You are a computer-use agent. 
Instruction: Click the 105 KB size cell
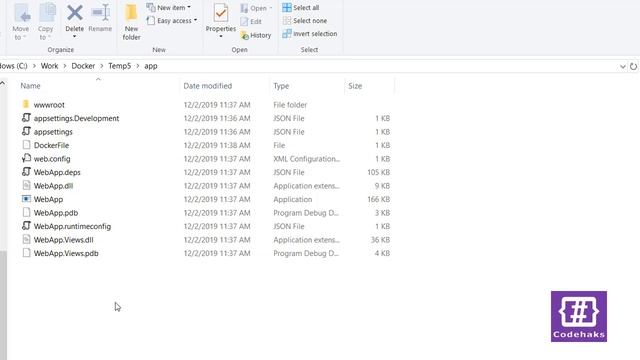[x=378, y=172]
